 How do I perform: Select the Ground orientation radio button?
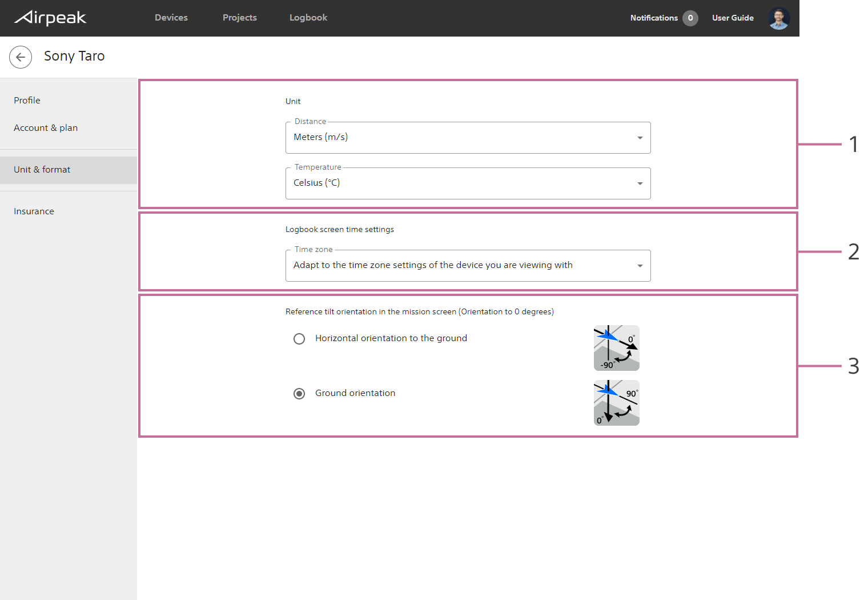tap(299, 394)
